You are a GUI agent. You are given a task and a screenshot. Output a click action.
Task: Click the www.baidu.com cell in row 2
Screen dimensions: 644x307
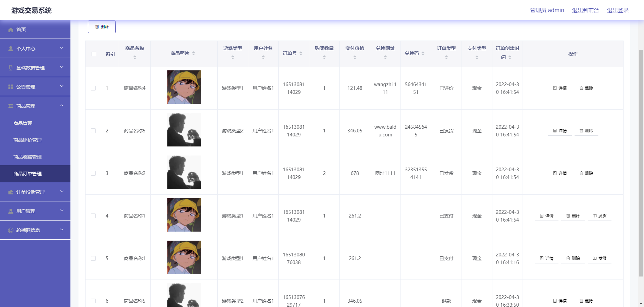click(385, 131)
